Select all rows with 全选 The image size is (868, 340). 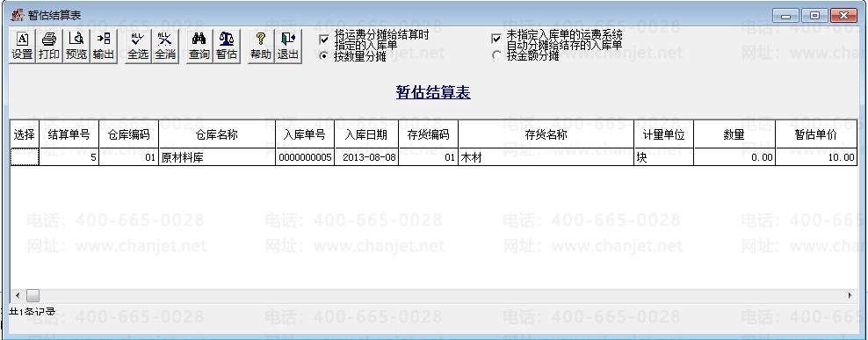tap(138, 46)
